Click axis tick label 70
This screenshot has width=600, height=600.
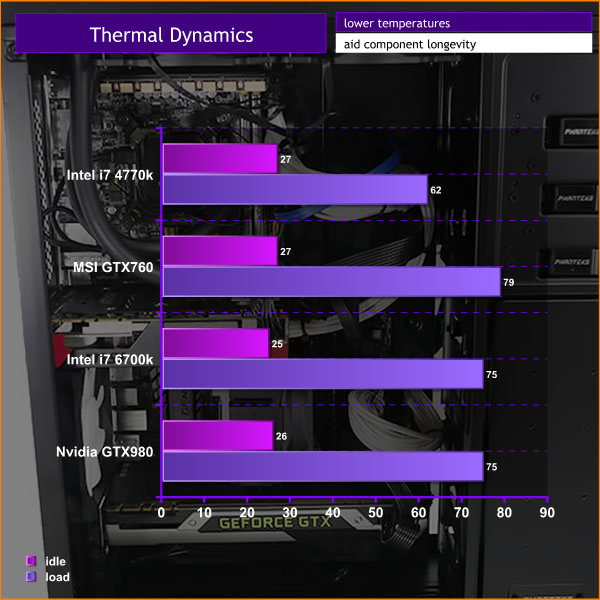coord(461,512)
